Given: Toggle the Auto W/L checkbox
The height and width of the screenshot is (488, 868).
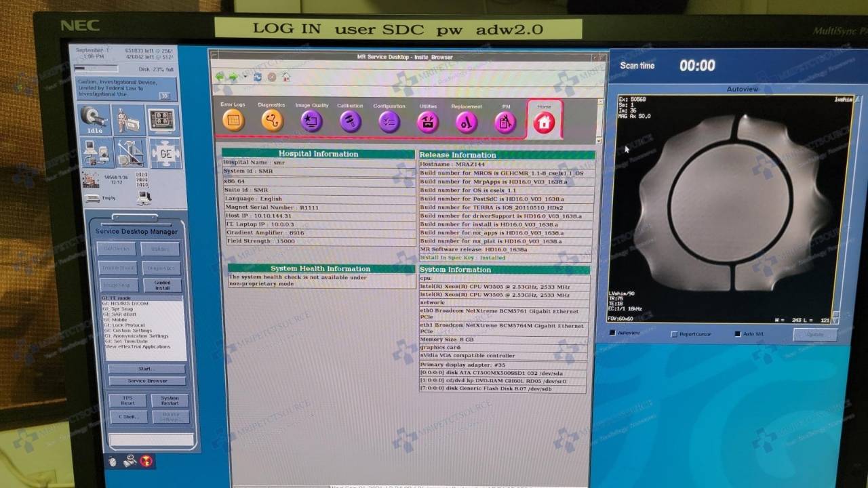Looking at the screenshot, I should point(737,334).
